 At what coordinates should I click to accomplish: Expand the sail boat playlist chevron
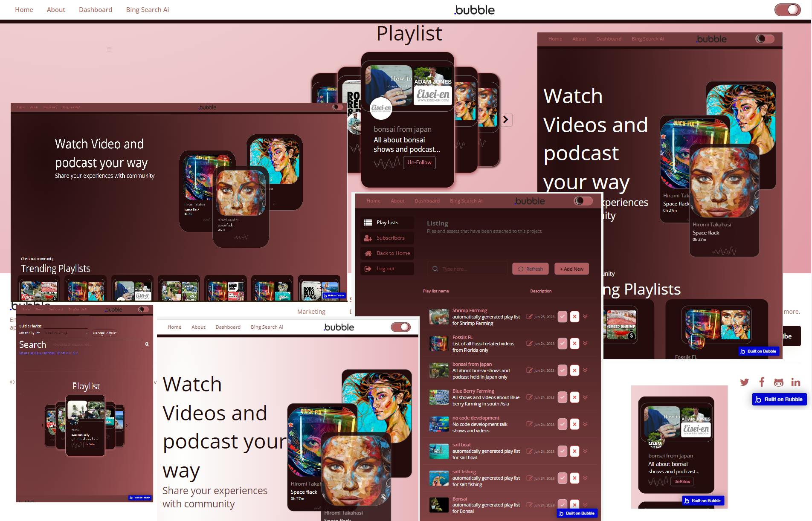coord(585,451)
